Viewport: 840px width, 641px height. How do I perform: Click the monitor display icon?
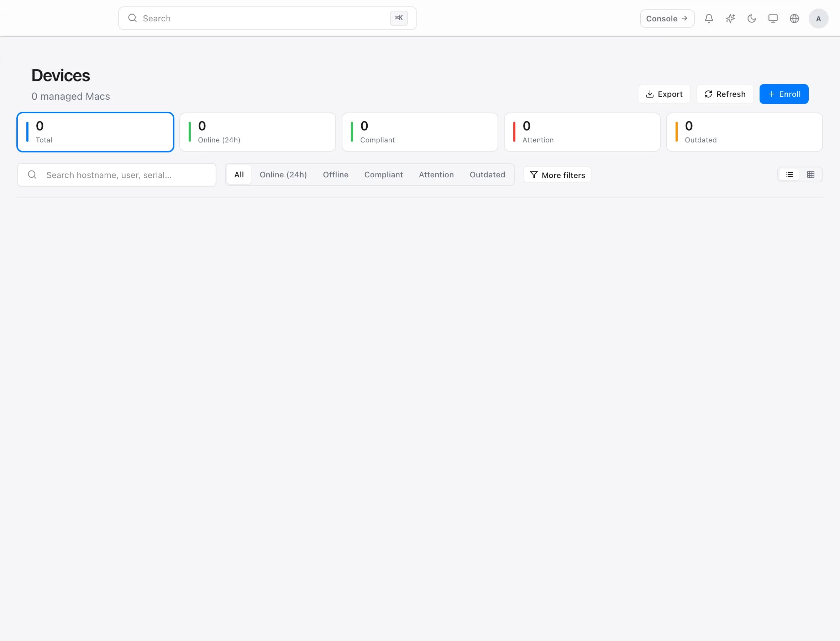[773, 18]
